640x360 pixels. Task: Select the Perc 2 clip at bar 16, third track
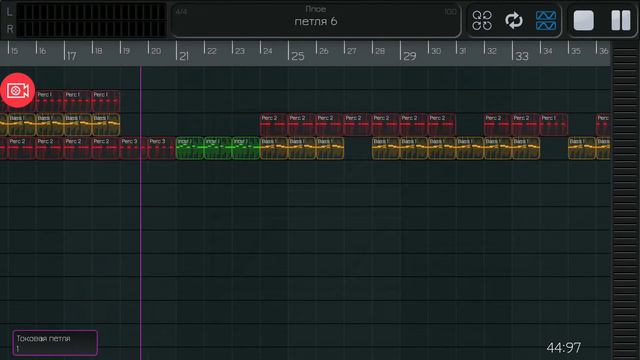pyautogui.click(x=49, y=148)
